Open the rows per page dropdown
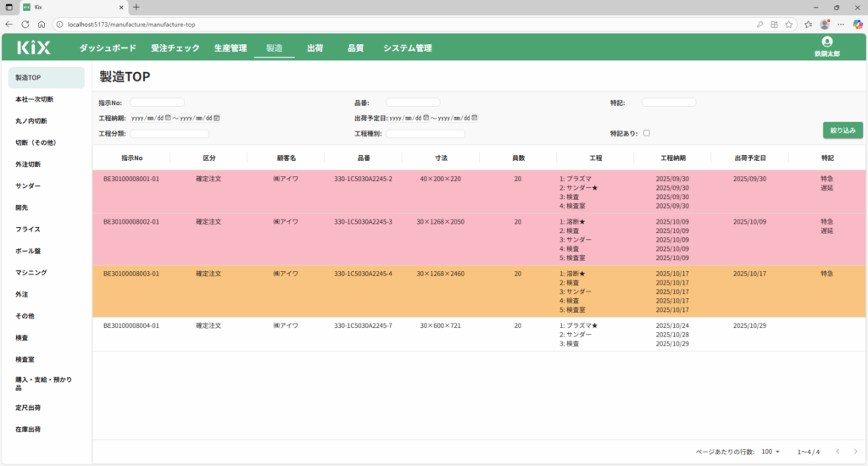Screen dimensions: 868x466 (x=771, y=452)
